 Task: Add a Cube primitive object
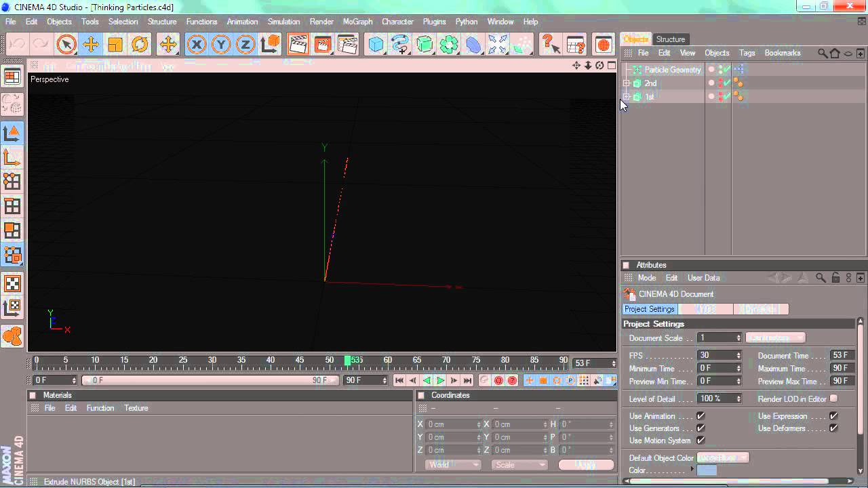[376, 45]
